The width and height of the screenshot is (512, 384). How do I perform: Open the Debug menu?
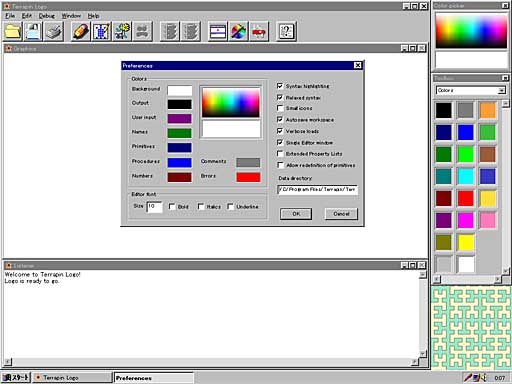pos(47,16)
